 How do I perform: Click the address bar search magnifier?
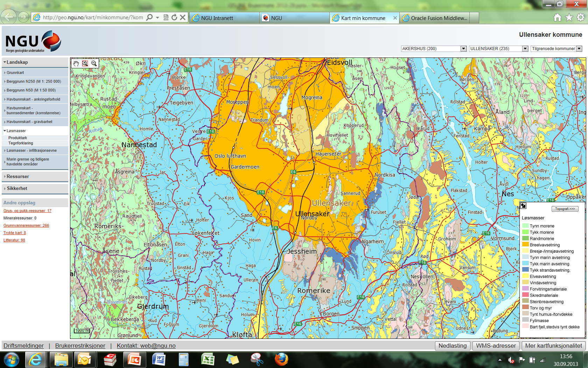click(x=149, y=18)
